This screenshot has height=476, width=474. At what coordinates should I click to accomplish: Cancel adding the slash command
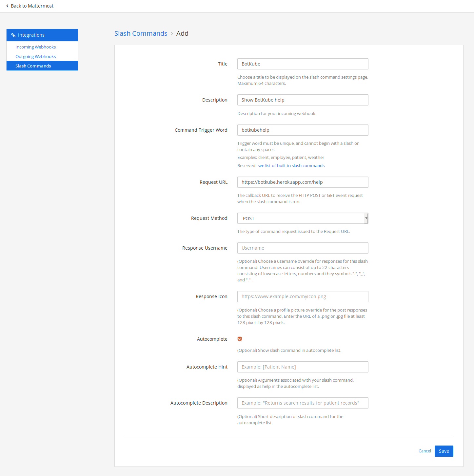[x=425, y=451]
